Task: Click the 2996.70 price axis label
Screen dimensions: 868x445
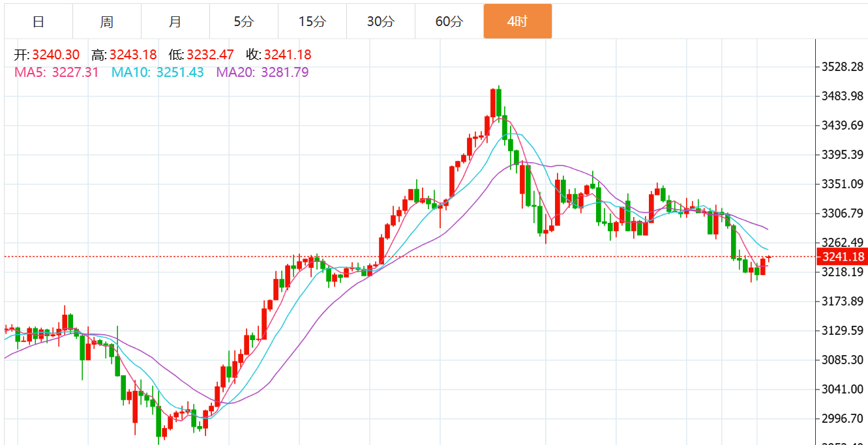Action: (x=842, y=418)
